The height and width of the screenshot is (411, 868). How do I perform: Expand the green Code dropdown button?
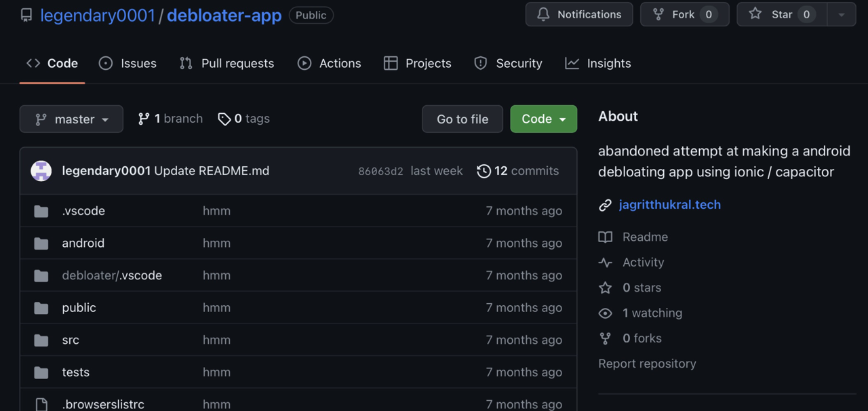coord(543,119)
